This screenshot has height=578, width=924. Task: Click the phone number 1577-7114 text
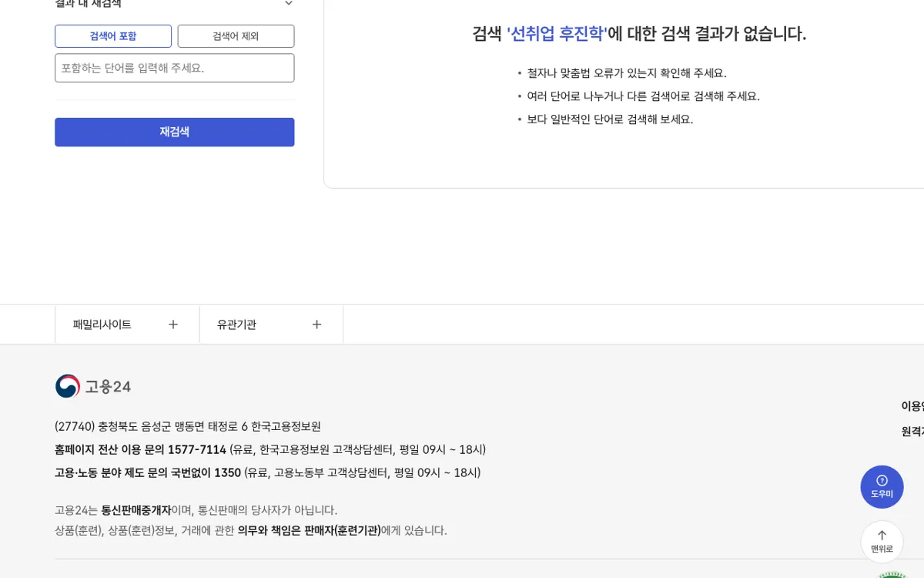point(197,449)
